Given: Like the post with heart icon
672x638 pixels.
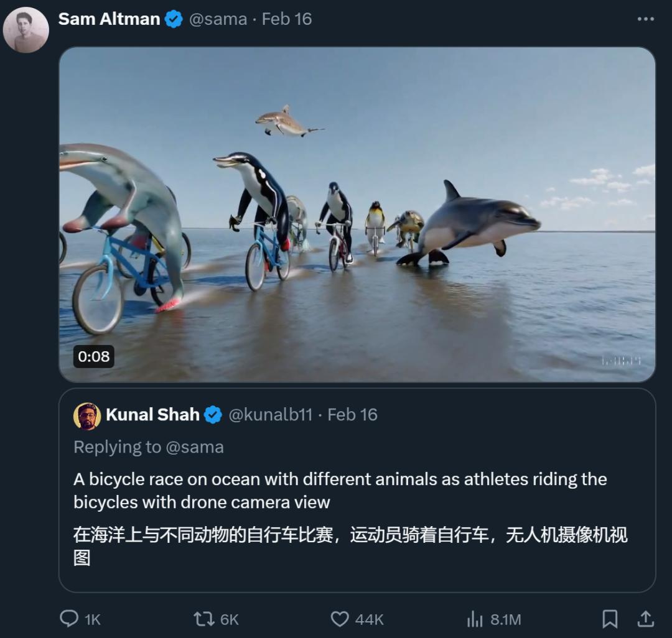Looking at the screenshot, I should tap(340, 619).
